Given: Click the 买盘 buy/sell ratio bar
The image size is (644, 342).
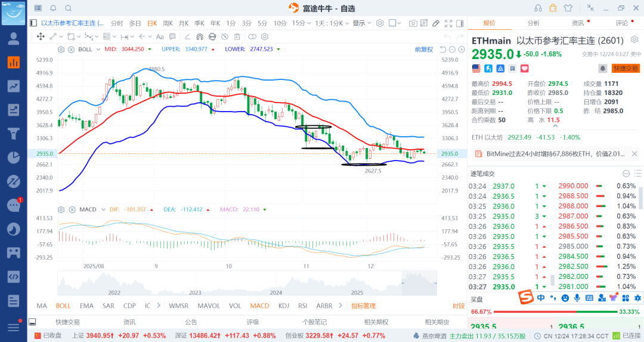Looking at the screenshot, I should click(x=555, y=312).
